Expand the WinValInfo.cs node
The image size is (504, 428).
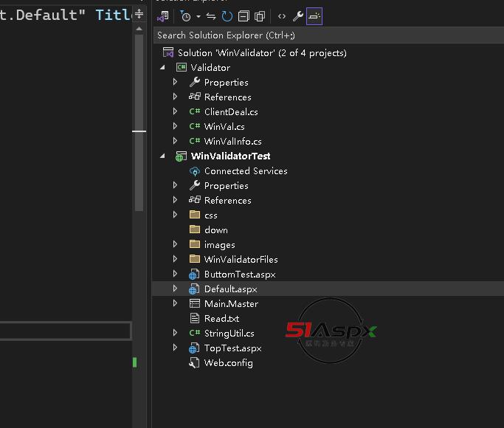(175, 142)
